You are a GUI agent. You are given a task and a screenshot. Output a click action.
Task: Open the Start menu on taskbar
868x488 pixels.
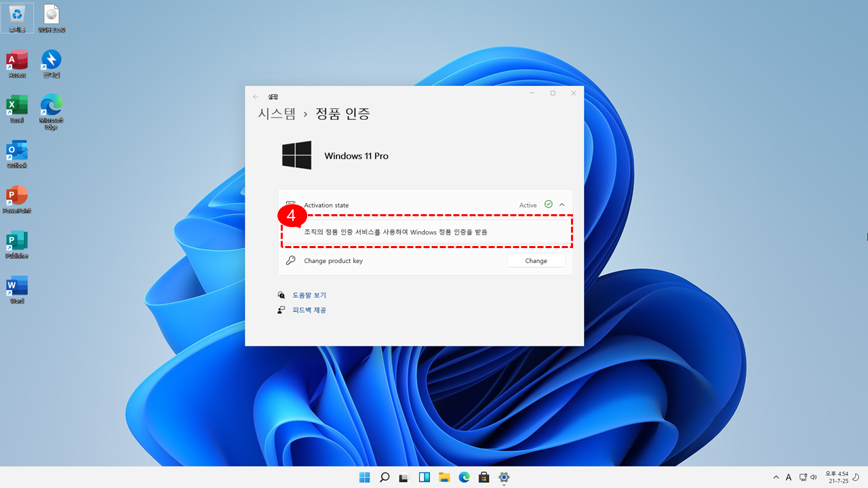coord(365,477)
